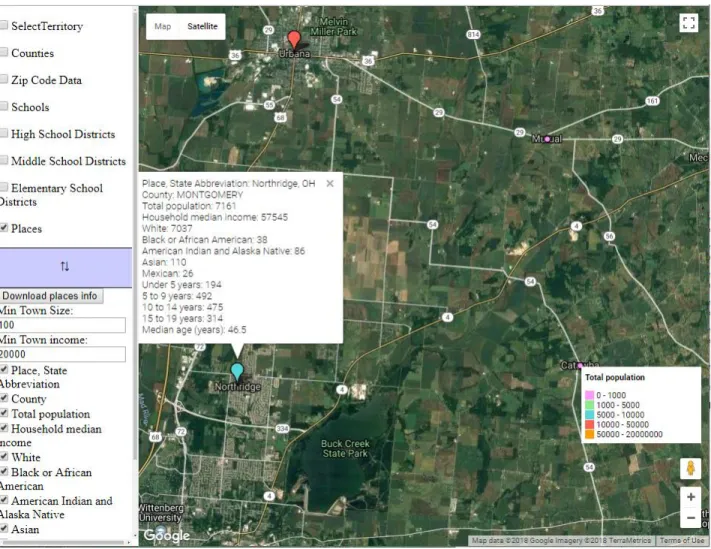Click the pink Mutual place dot

[x=547, y=139]
